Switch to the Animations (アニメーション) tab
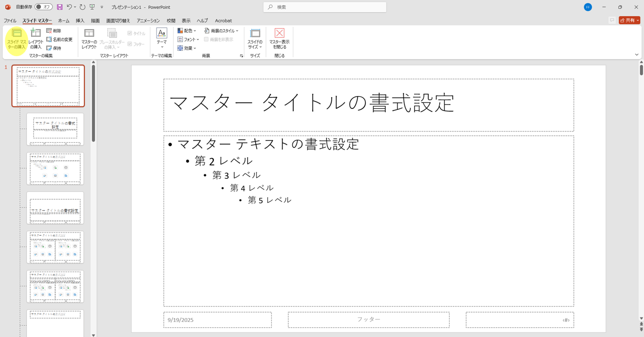 [148, 21]
